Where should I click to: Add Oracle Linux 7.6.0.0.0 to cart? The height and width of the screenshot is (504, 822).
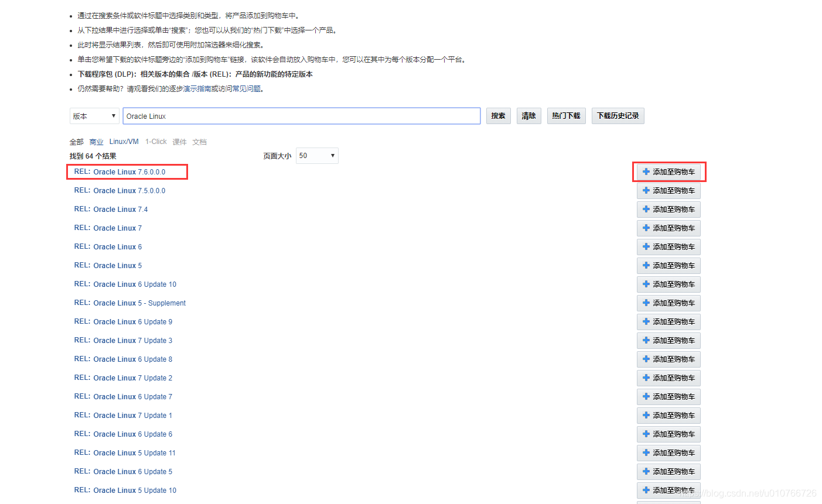tap(668, 172)
